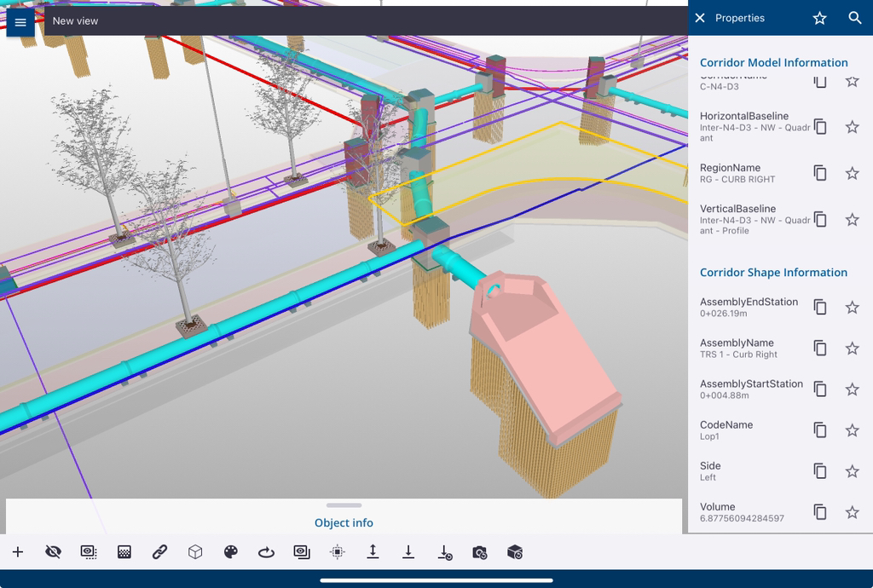This screenshot has width=873, height=588.
Task: Open the Object info label
Action: tap(344, 523)
